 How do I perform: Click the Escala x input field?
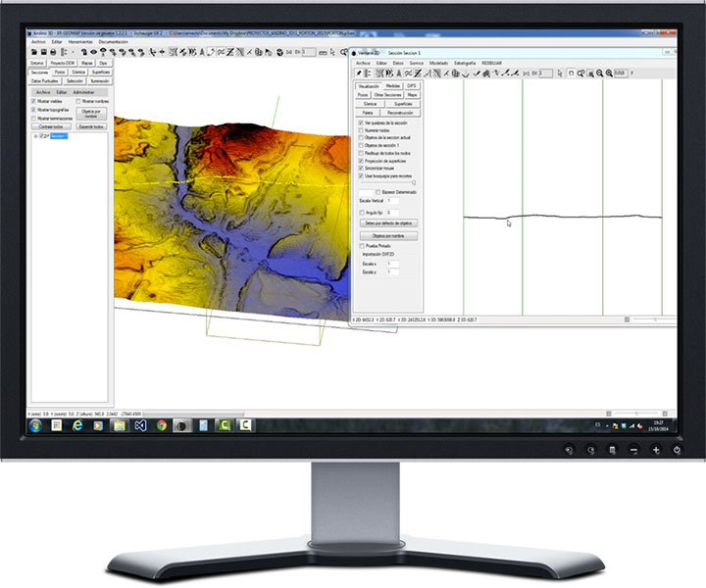tap(392, 264)
